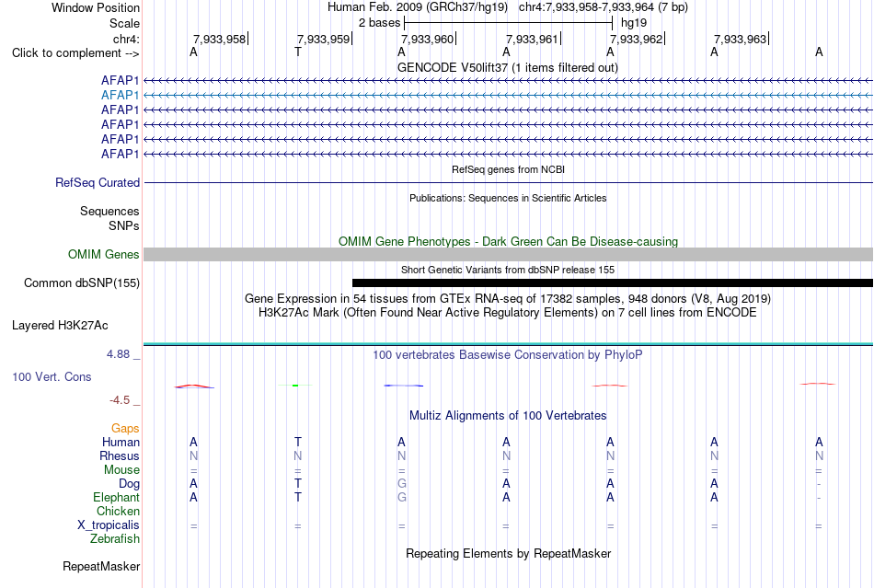Click the Elephant alignment row label
The width and height of the screenshot is (874, 588).
click(116, 498)
